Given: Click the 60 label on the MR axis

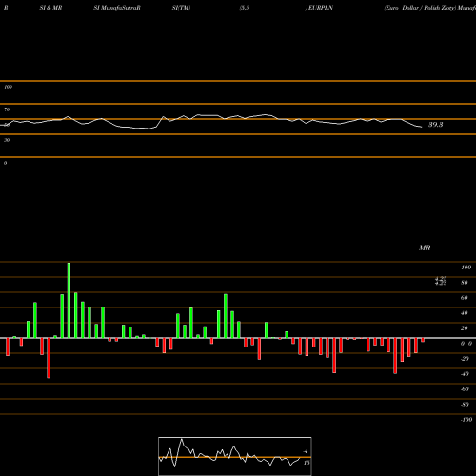Looking at the screenshot, I should 465,298.
